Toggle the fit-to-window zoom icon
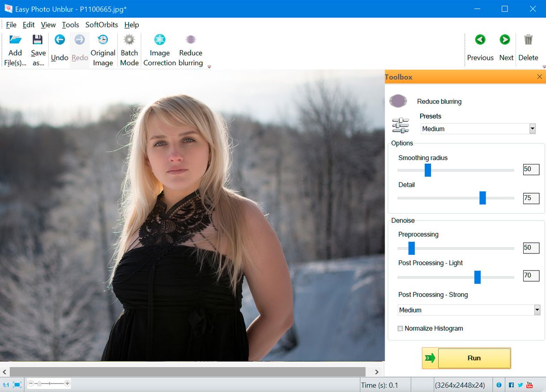This screenshot has width=546, height=392. (17, 384)
